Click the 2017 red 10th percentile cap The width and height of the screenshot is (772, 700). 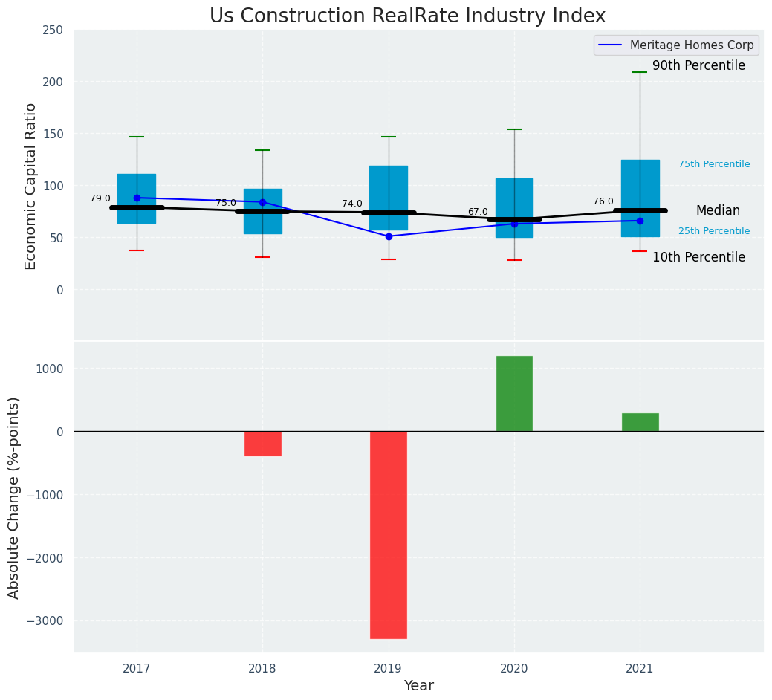coord(137,250)
